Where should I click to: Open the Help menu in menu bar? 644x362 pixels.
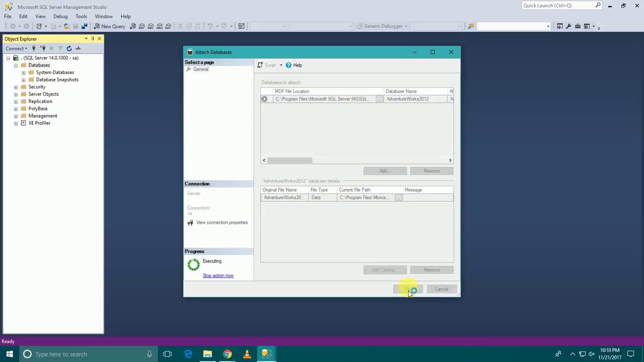126,16
